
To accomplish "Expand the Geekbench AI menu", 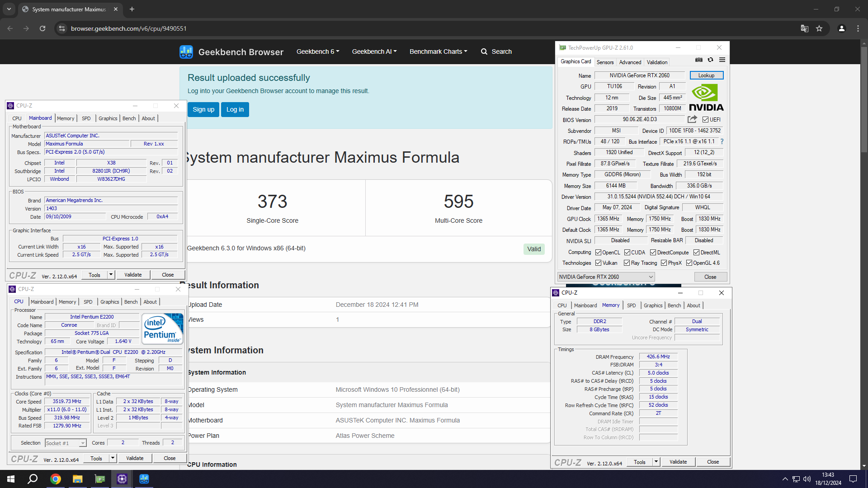I will point(374,52).
